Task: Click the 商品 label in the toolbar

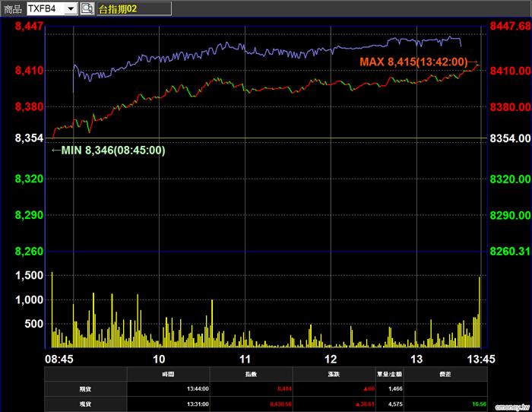Action: point(13,9)
